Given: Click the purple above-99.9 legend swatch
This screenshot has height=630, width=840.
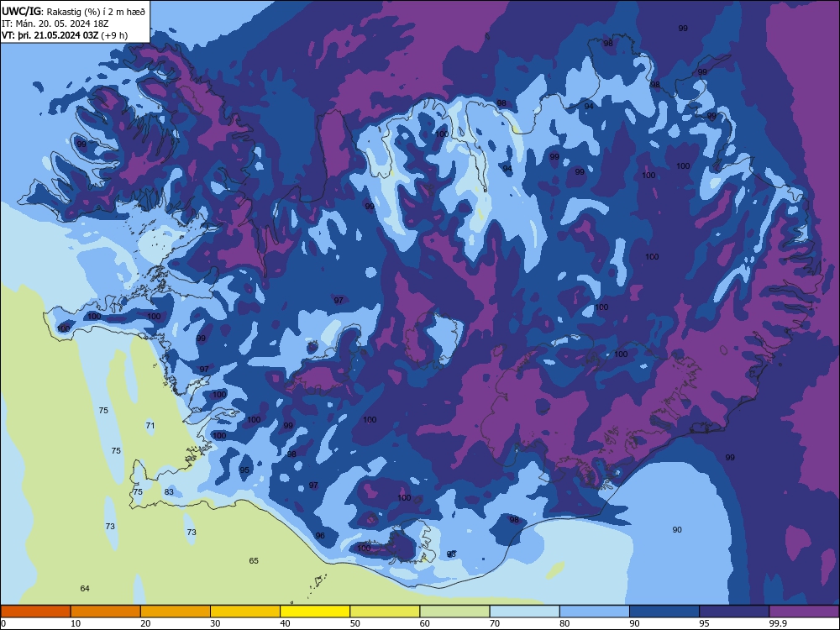Looking at the screenshot, I should (804, 612).
